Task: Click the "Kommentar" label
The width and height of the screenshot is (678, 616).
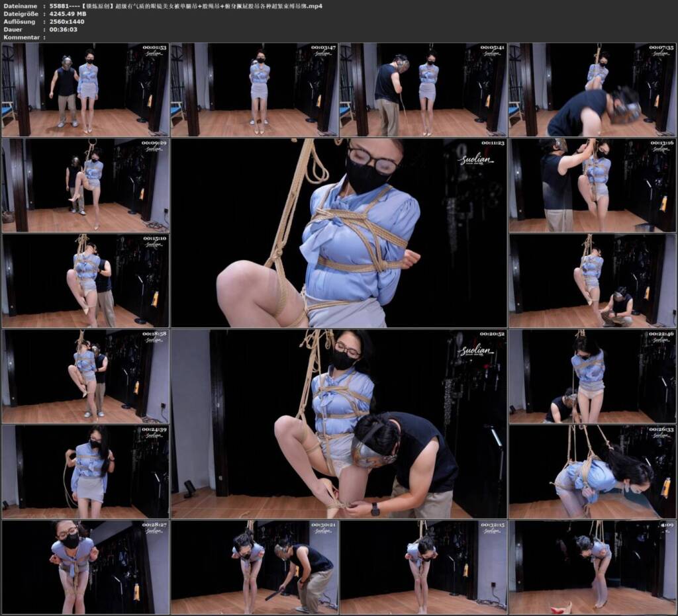Action: [22, 37]
